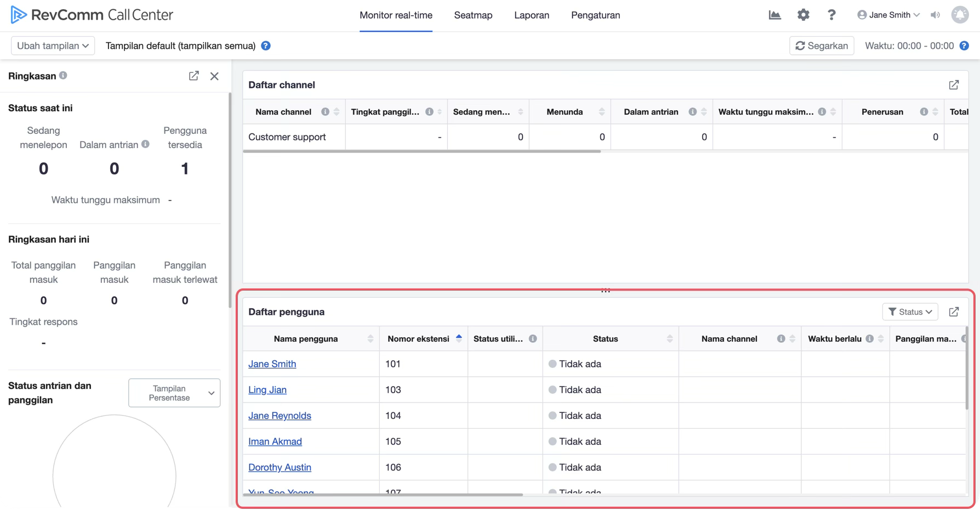Click info icon for Tingkat panggilan column
980x510 pixels.
[430, 112]
